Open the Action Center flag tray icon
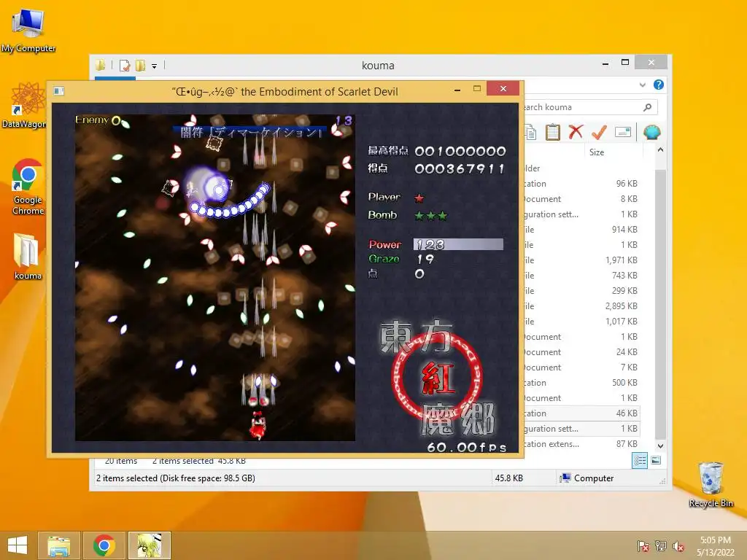This screenshot has width=747, height=560. 643,546
